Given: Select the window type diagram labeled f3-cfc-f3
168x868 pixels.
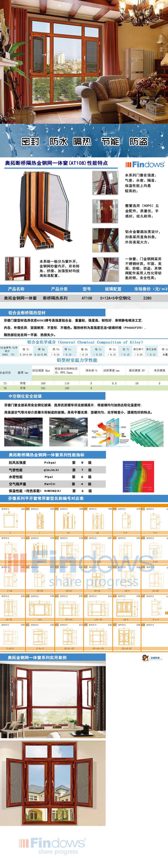Looking at the screenshot, I should pos(98,637).
